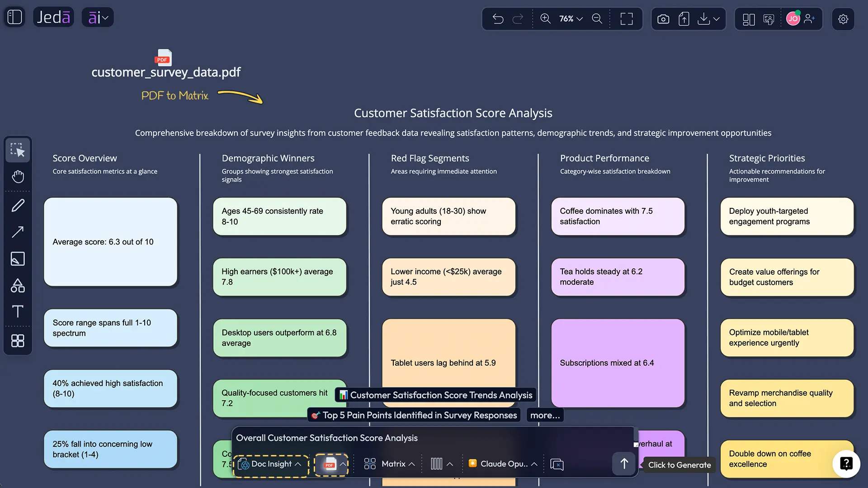The height and width of the screenshot is (488, 868).
Task: Open the shapes tool
Action: (18, 285)
